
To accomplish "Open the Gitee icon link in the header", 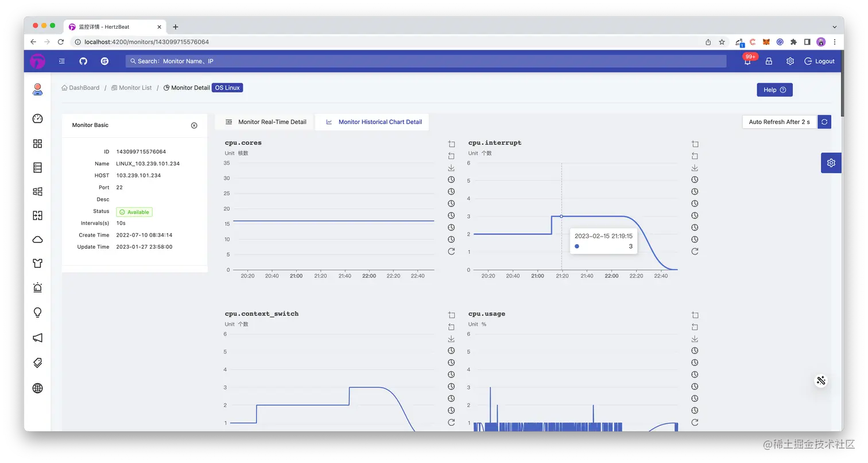I will point(104,61).
